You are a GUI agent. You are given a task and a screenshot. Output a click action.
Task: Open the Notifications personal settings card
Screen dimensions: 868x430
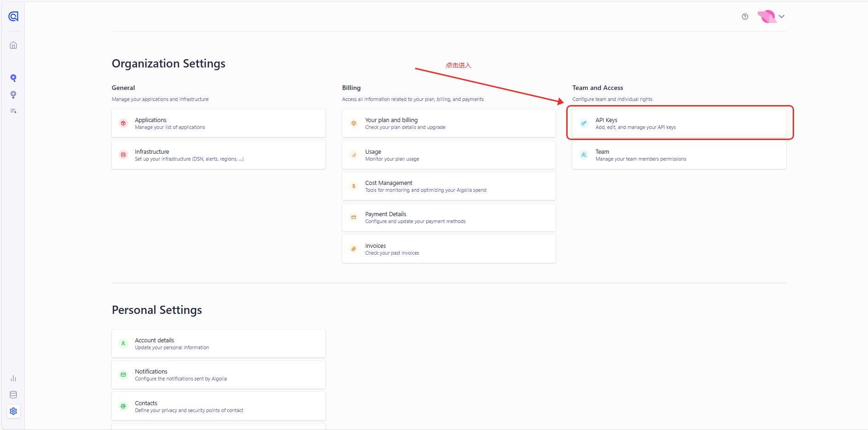(218, 374)
